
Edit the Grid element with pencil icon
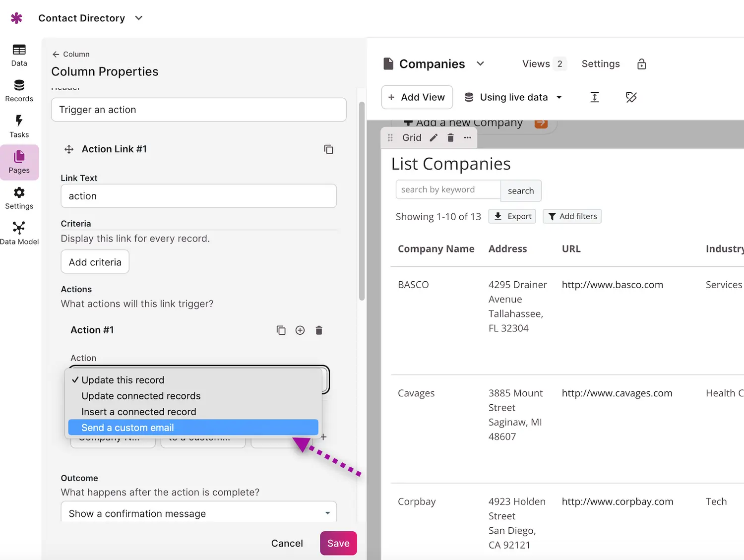click(434, 138)
